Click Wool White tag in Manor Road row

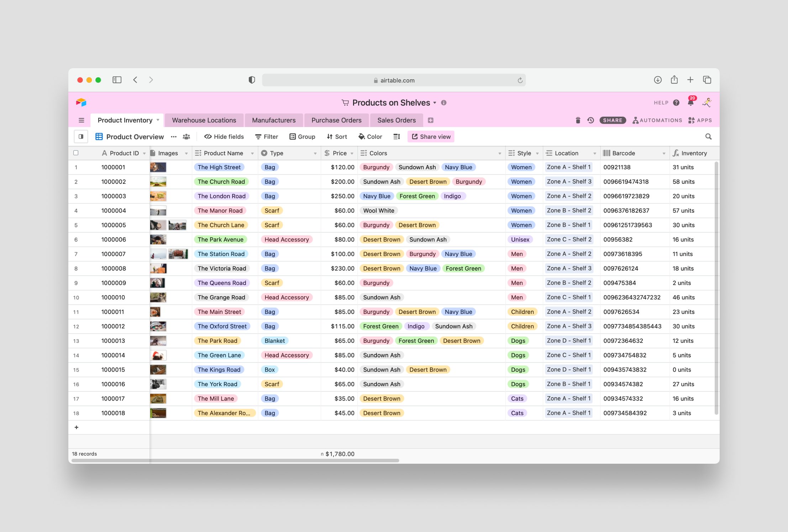pyautogui.click(x=379, y=211)
